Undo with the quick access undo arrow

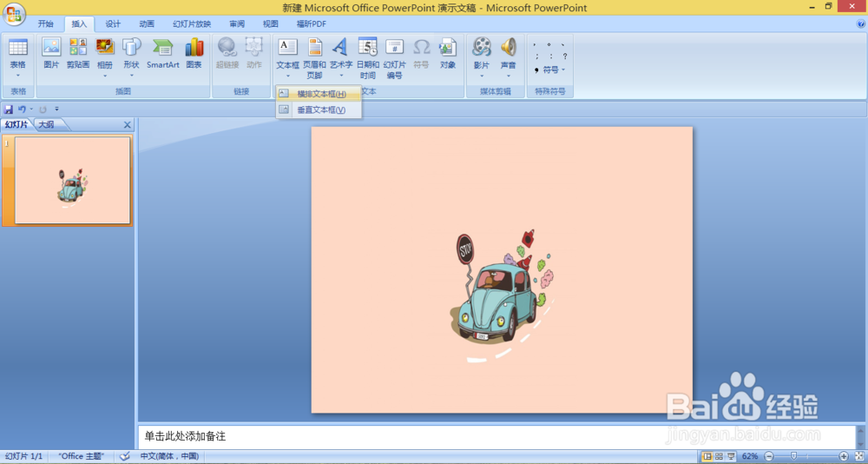23,109
